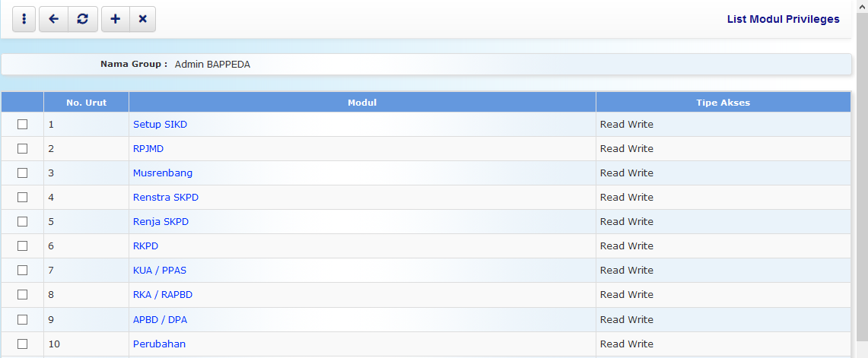Click the Modul column header

pyautogui.click(x=362, y=103)
